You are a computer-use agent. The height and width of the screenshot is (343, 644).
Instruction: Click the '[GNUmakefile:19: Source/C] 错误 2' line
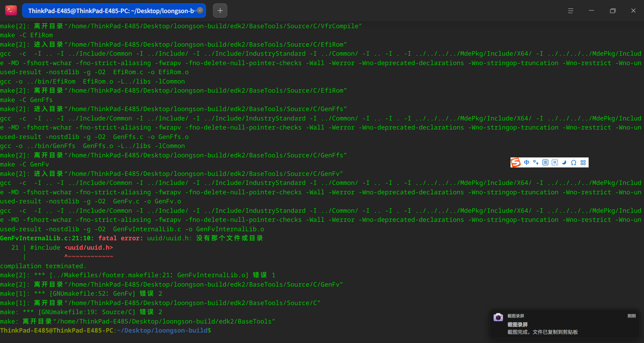click(81, 312)
